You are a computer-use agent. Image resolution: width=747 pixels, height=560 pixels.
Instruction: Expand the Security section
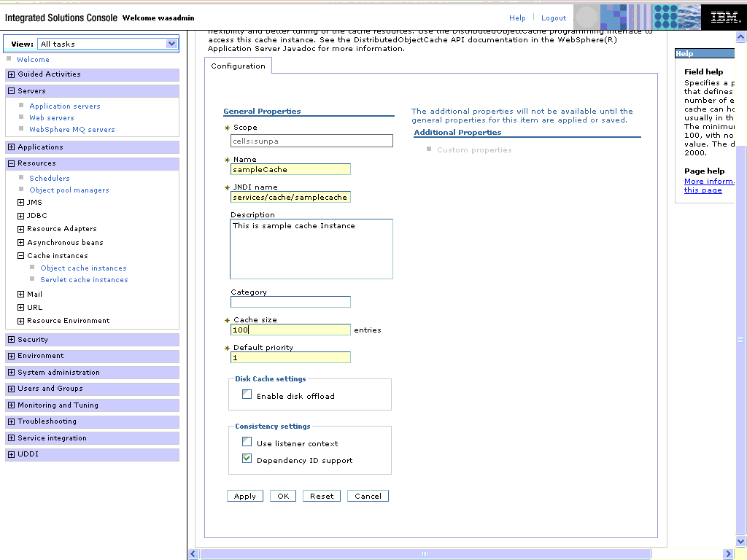tap(12, 340)
